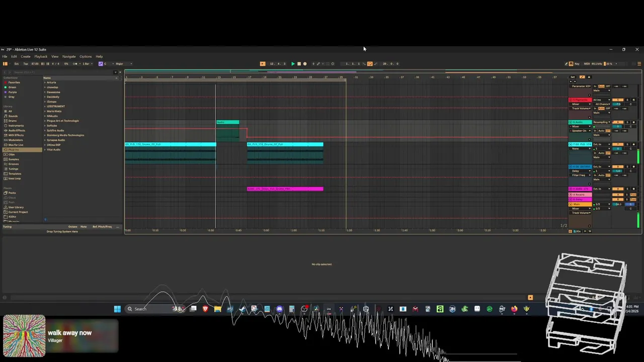Open the Resampling input dropdown
The width and height of the screenshot is (644, 362).
click(602, 122)
